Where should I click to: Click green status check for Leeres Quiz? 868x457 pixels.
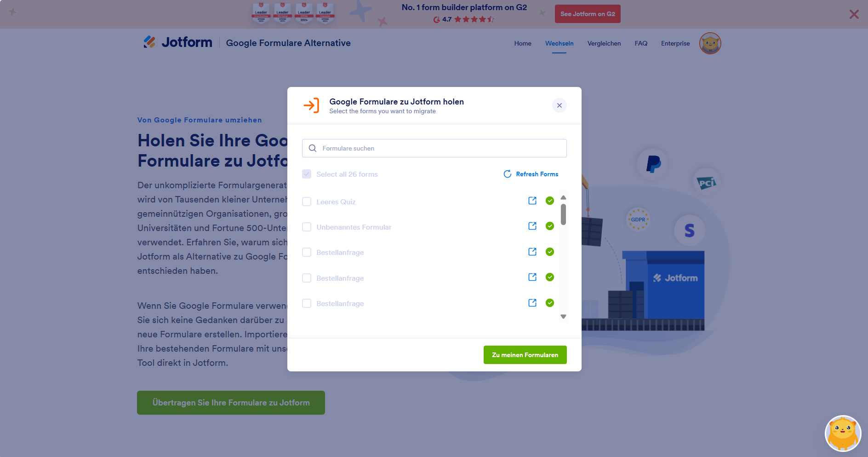point(550,201)
